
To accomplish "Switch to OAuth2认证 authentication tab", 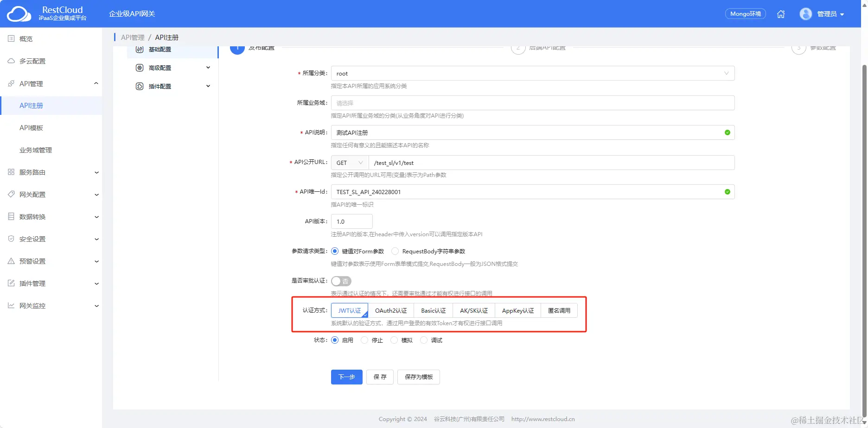I will click(x=391, y=310).
